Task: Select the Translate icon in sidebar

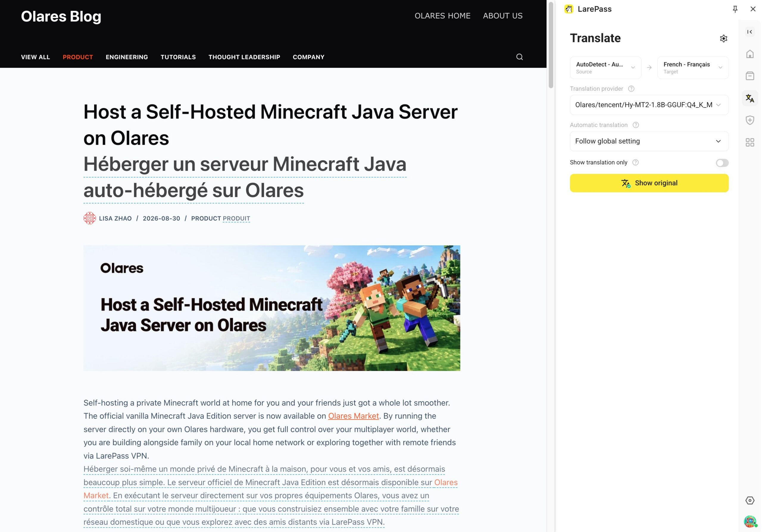Action: [x=750, y=98]
